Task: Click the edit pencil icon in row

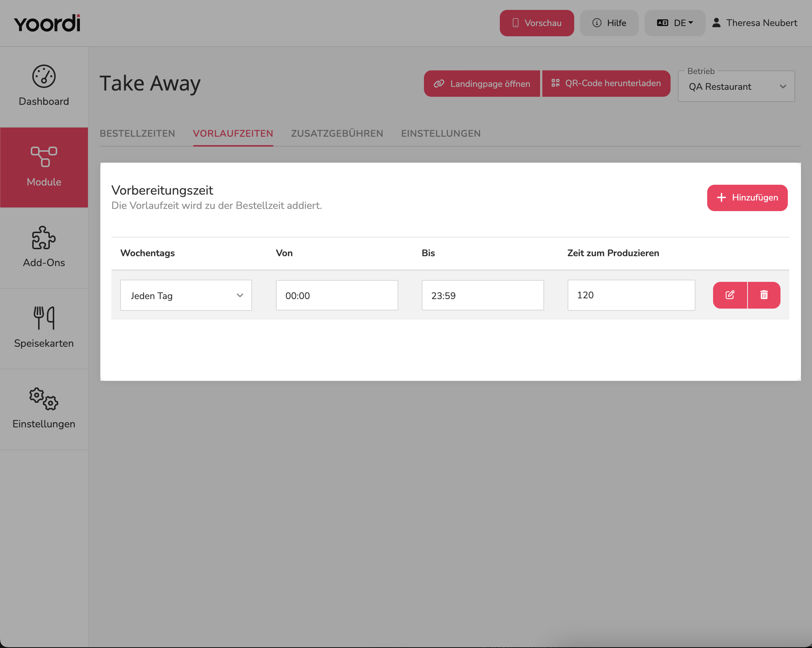Action: click(730, 295)
